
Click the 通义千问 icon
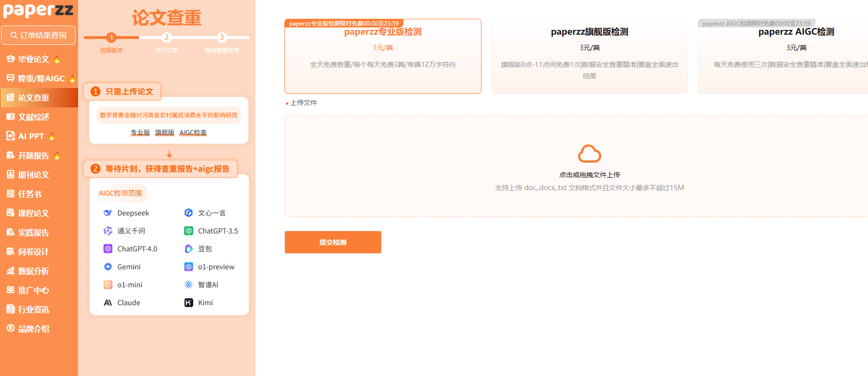(x=108, y=231)
